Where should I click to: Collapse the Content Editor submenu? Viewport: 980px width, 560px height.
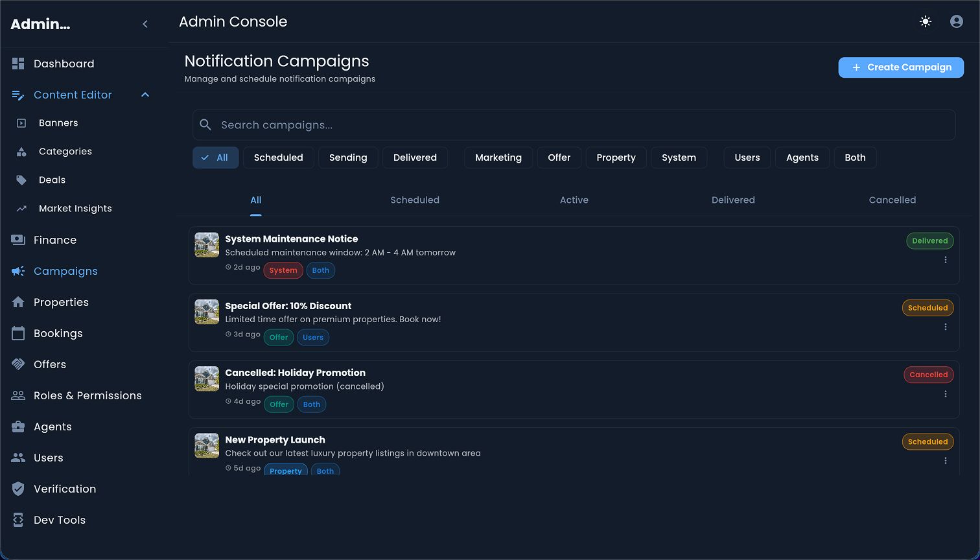tap(145, 95)
